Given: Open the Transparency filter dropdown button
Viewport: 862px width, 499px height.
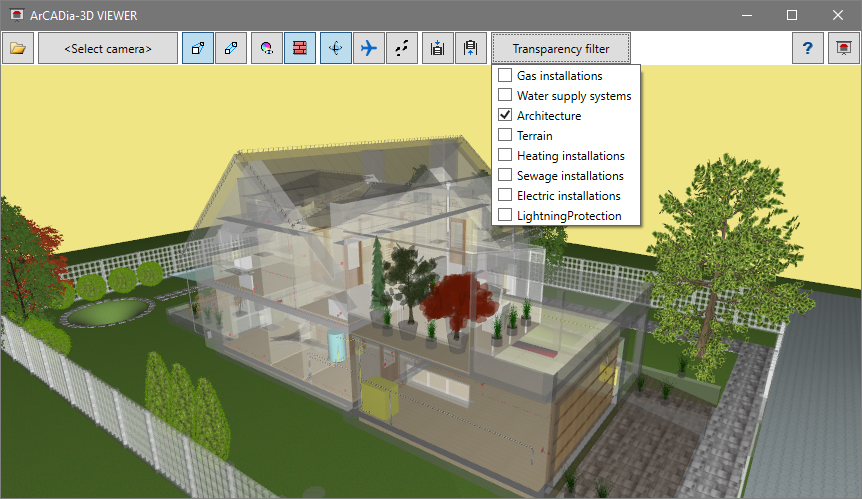Looking at the screenshot, I should [561, 48].
